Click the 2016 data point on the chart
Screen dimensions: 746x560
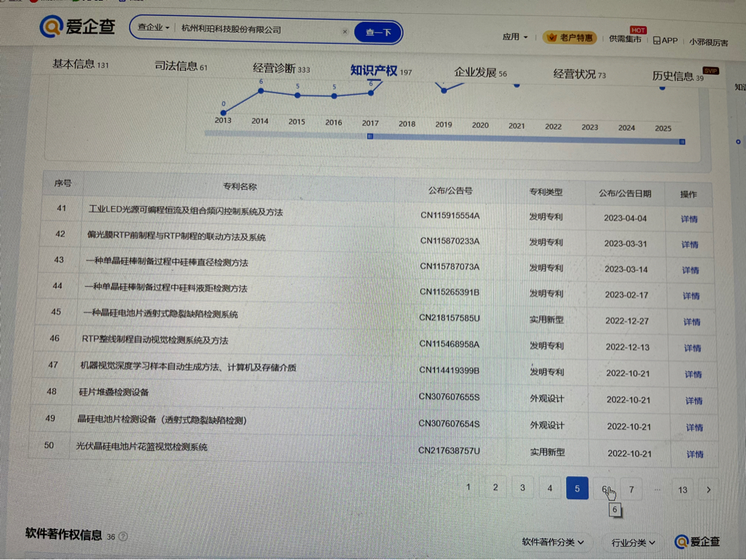pyautogui.click(x=334, y=96)
